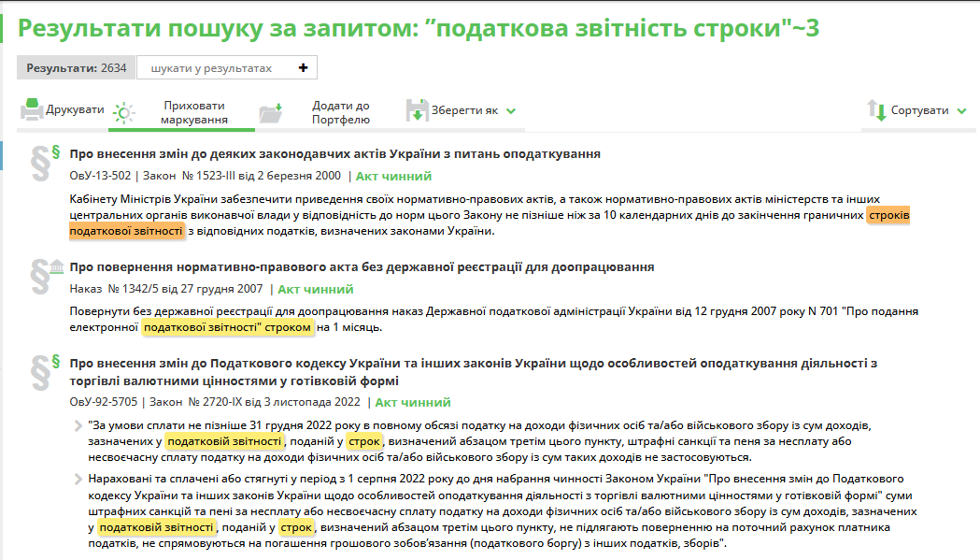Click the plus icon in search-within-results box
The width and height of the screenshot is (980, 560).
(303, 68)
